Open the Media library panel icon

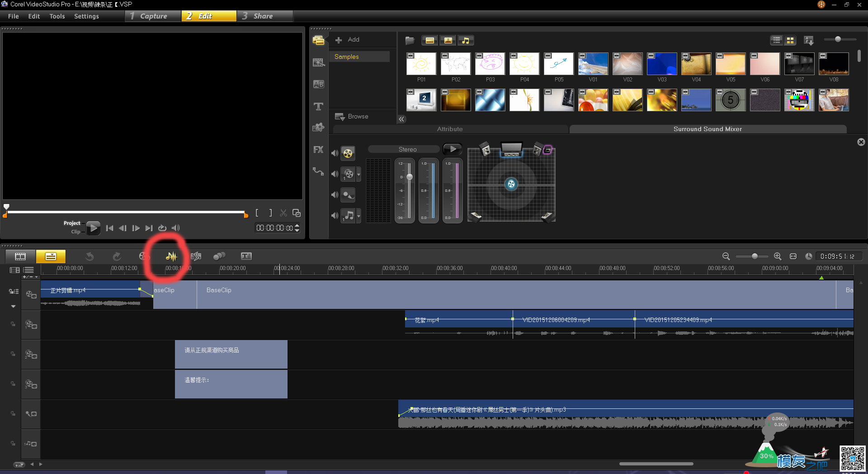pos(318,41)
